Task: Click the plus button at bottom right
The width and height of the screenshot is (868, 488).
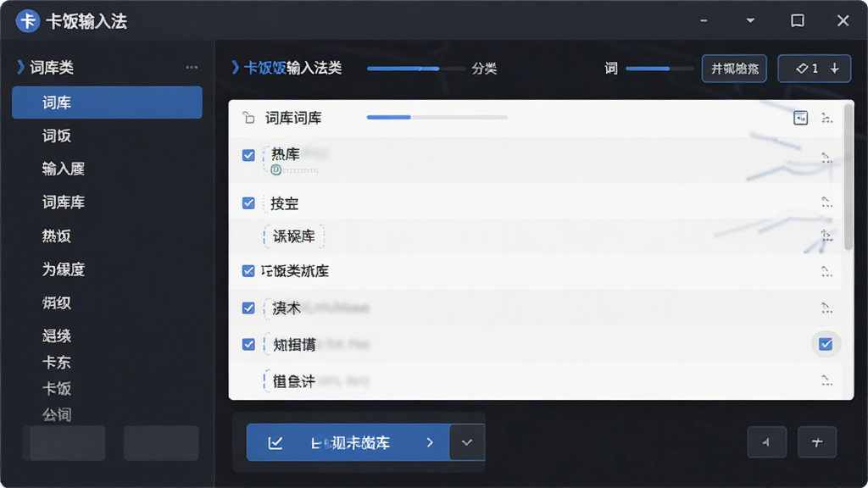Action: click(817, 442)
